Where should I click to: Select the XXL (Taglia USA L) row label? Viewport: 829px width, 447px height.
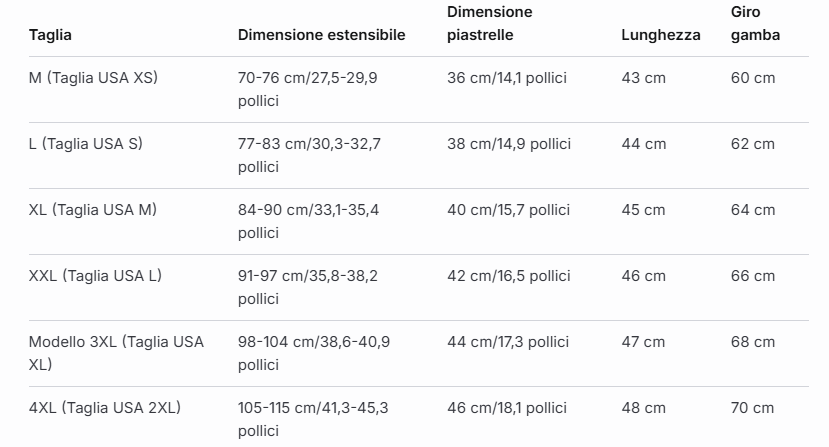point(95,276)
